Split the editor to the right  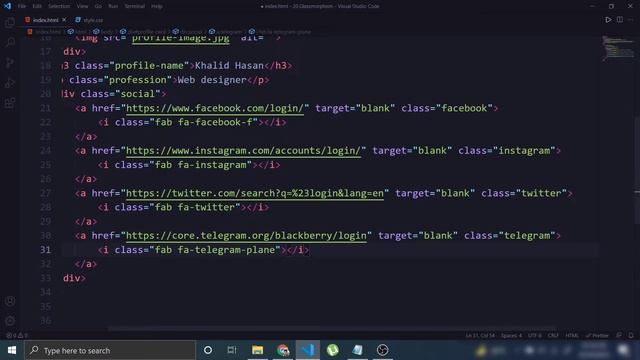[x=620, y=20]
